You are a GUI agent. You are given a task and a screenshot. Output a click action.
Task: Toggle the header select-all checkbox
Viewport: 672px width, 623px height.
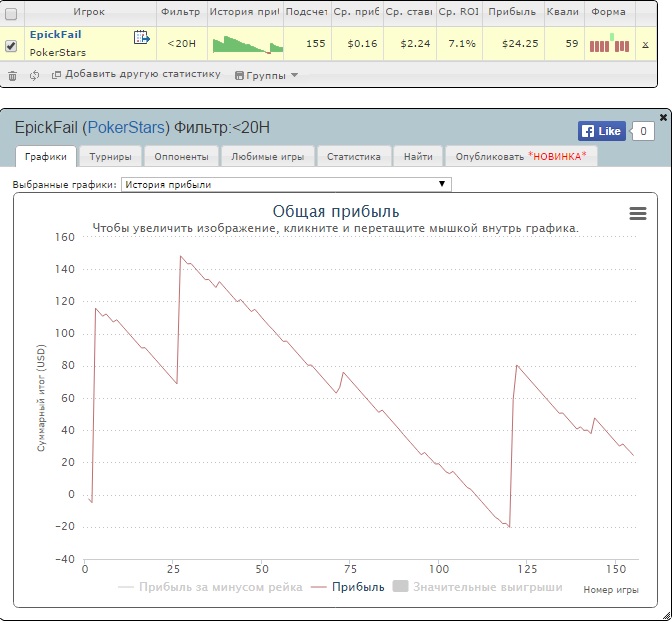(11, 14)
